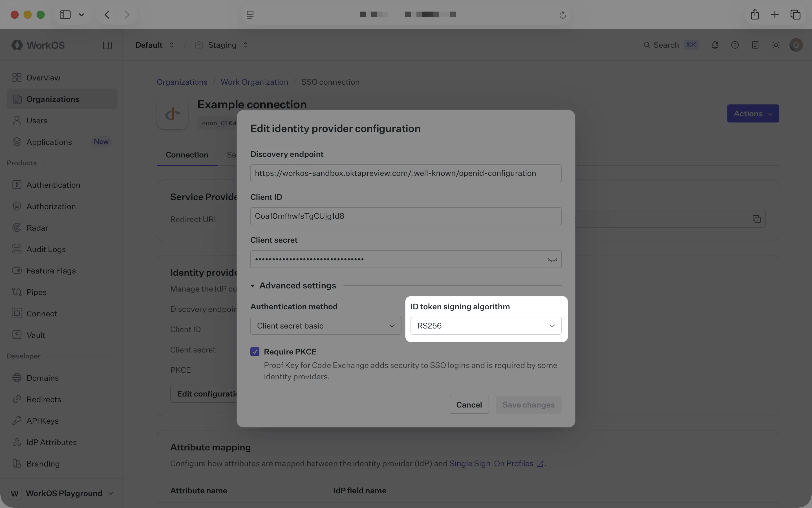Focus the Discovery endpoint field
This screenshot has width=812, height=508.
[406, 173]
